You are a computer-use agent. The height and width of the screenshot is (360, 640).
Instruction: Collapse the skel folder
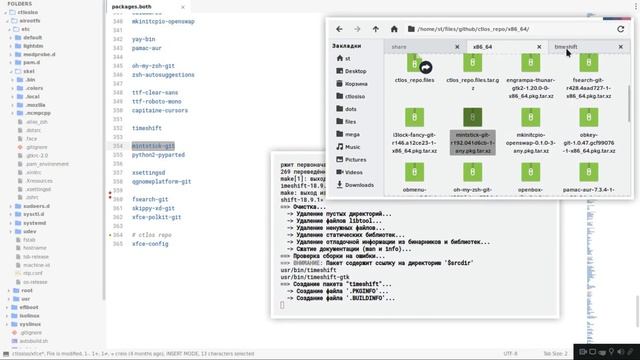tap(11, 71)
